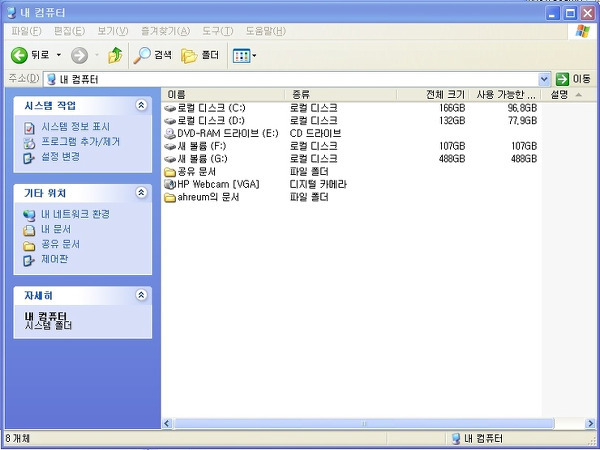The image size is (600, 450).
Task: Open 공유 문서 link in sidebar
Action: tap(60, 244)
